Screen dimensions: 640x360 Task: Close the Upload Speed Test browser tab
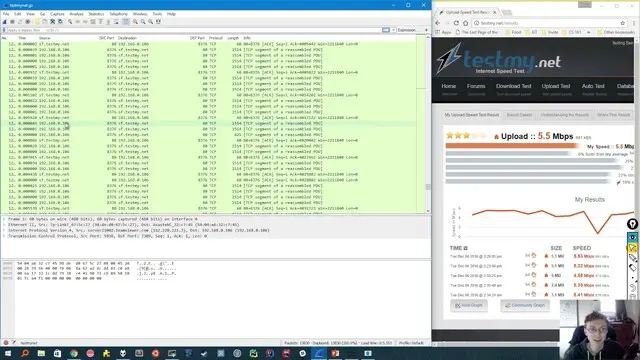(495, 12)
